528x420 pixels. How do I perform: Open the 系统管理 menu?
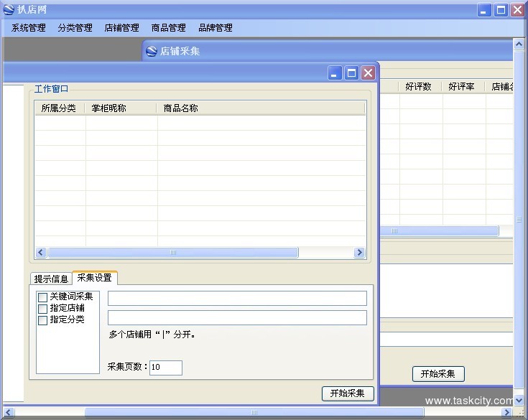[28, 27]
